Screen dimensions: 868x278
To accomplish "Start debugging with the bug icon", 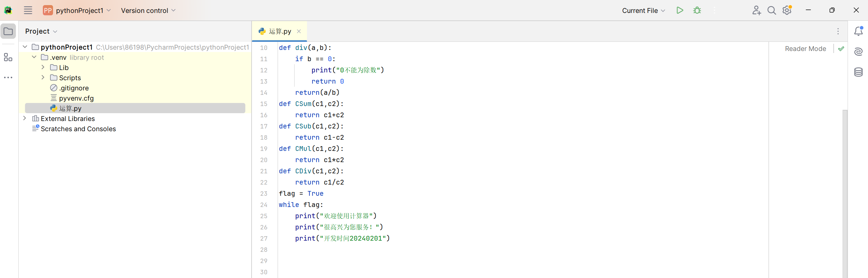I will pos(697,11).
